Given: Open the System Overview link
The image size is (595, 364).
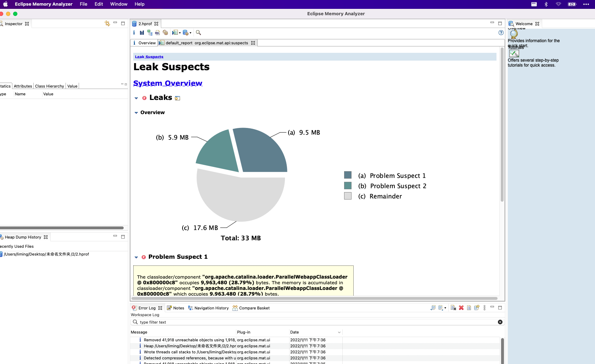Looking at the screenshot, I should pyautogui.click(x=168, y=83).
